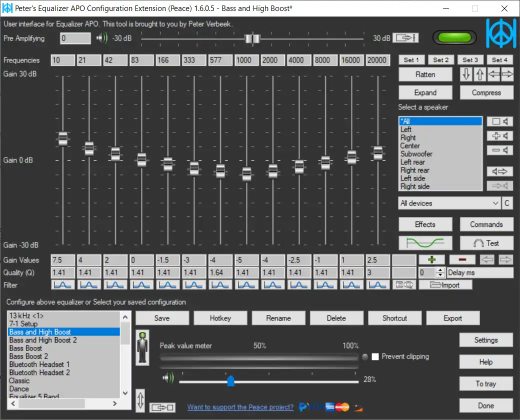
Task: Follow the support Peace project link
Action: (240, 407)
